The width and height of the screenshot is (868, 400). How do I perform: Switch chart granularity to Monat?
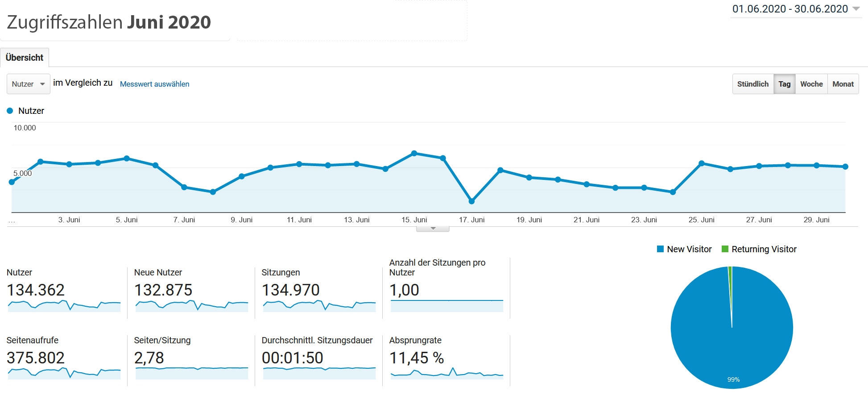coord(843,84)
